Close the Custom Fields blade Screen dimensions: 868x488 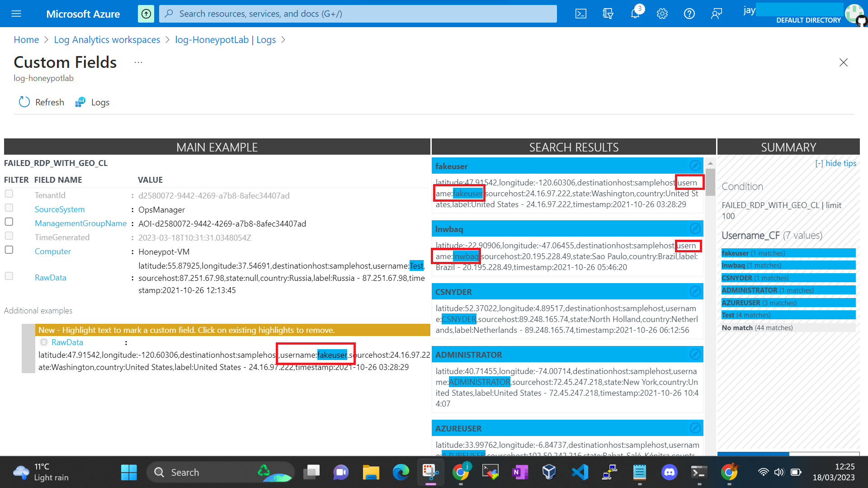844,62
